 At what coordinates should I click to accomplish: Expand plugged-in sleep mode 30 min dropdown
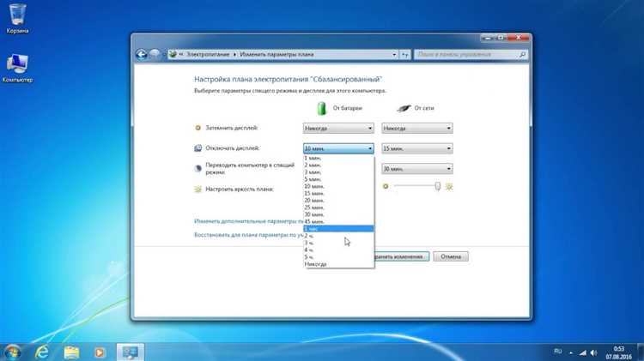(x=417, y=169)
